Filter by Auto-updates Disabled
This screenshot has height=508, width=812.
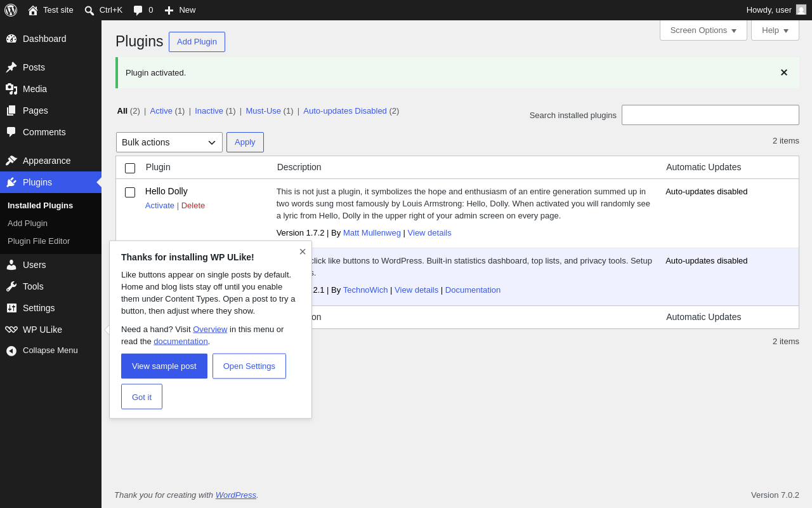[345, 110]
